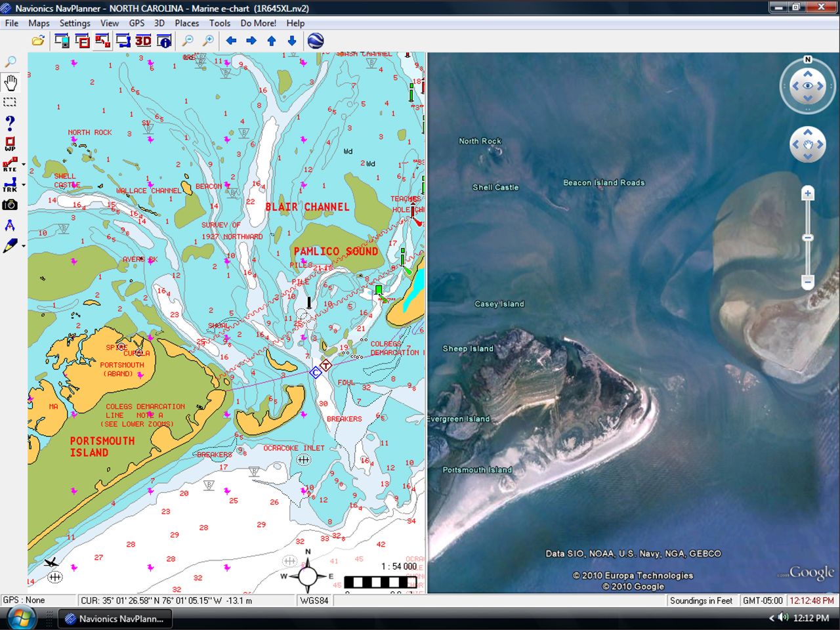Open the GPS menu
The image size is (840, 630).
point(136,23)
